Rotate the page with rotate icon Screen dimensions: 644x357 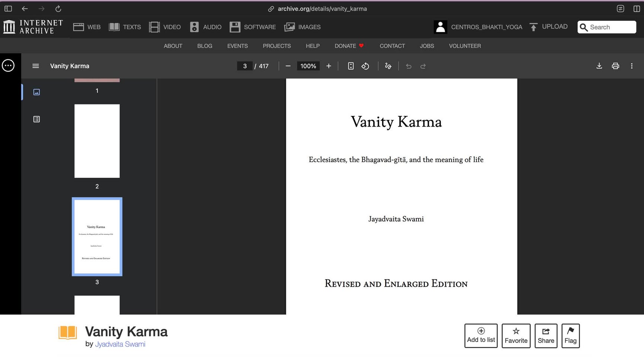pyautogui.click(x=365, y=66)
